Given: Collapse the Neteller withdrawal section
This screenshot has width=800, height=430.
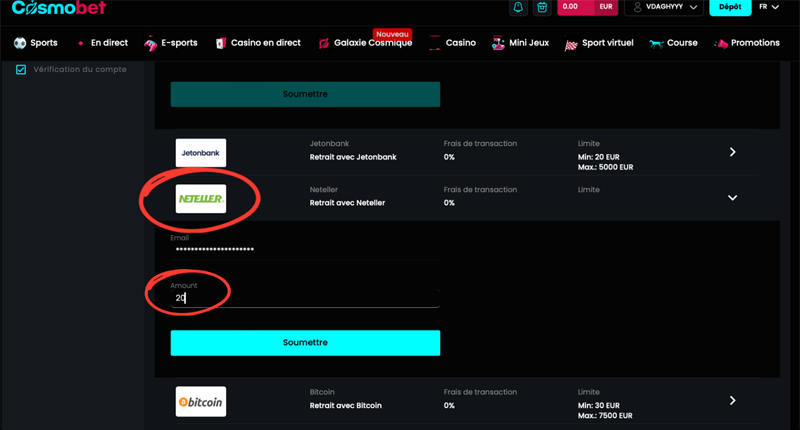Looking at the screenshot, I should 732,198.
